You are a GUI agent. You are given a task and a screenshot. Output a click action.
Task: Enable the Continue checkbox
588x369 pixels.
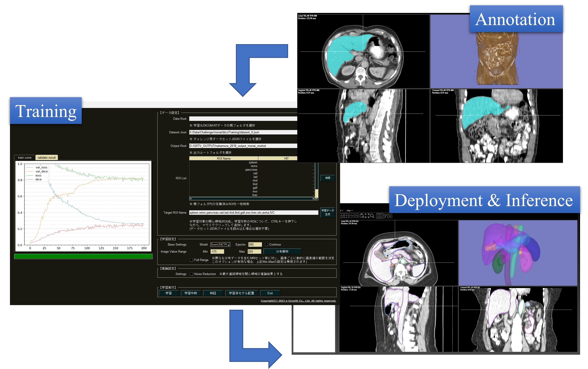[267, 245]
